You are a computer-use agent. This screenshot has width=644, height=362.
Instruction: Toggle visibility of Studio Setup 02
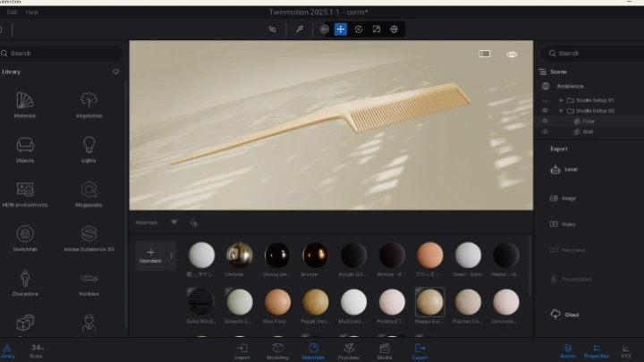click(x=545, y=111)
